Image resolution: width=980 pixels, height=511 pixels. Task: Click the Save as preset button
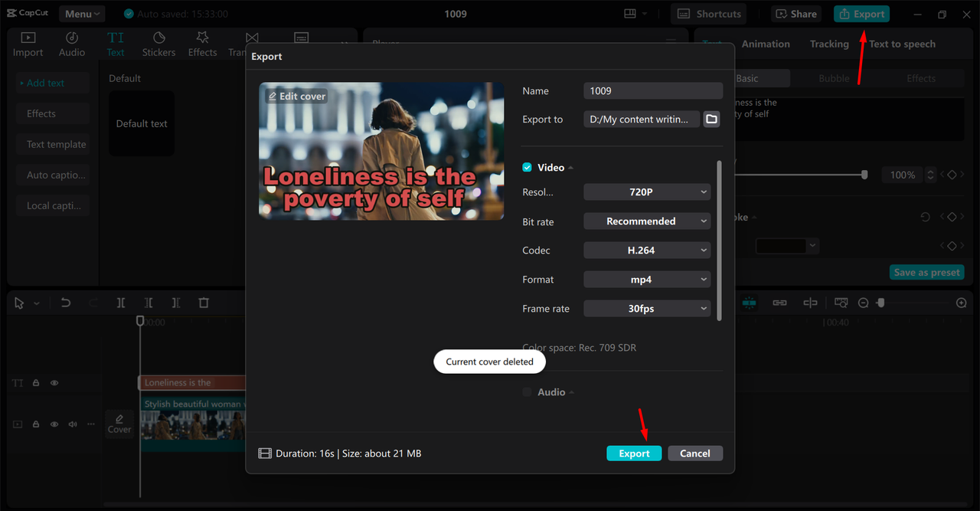pos(927,272)
